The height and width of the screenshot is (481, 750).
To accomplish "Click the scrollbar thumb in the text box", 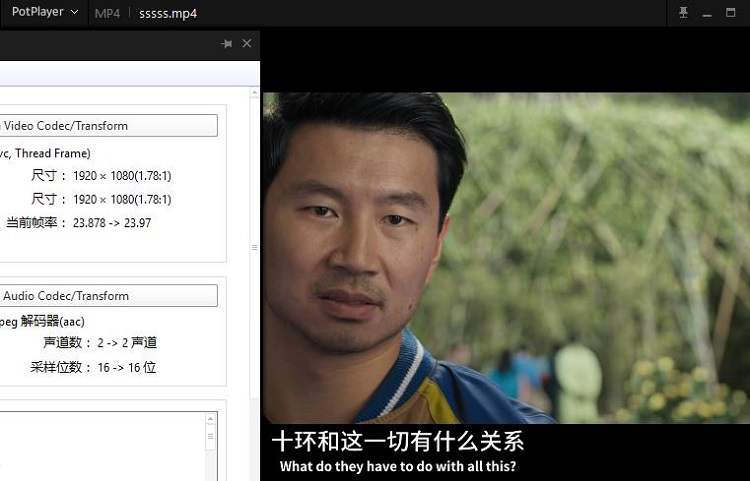I will point(210,436).
